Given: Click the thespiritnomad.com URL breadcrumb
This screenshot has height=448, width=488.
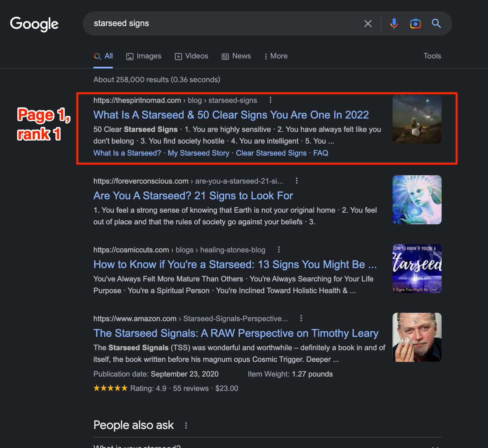Looking at the screenshot, I should click(x=175, y=100).
